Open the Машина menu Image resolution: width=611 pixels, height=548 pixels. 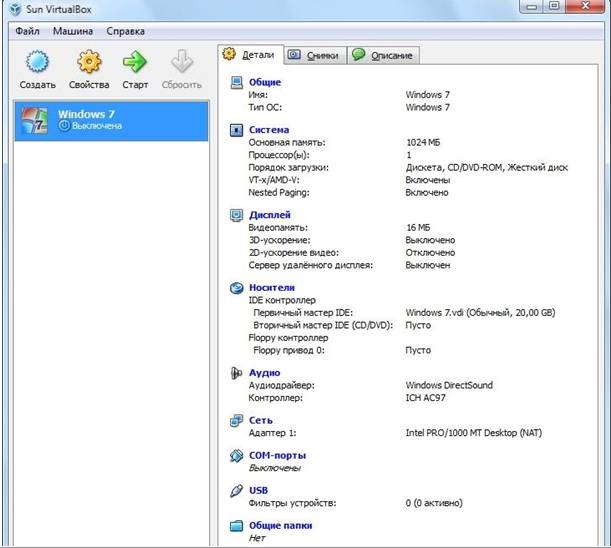[73, 31]
